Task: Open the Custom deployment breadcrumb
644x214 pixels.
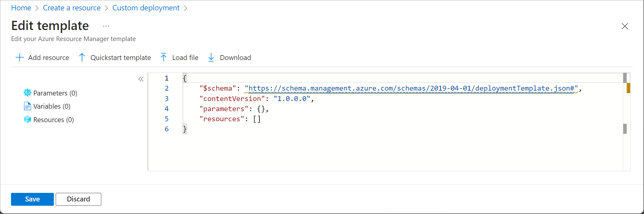Action: (146, 8)
